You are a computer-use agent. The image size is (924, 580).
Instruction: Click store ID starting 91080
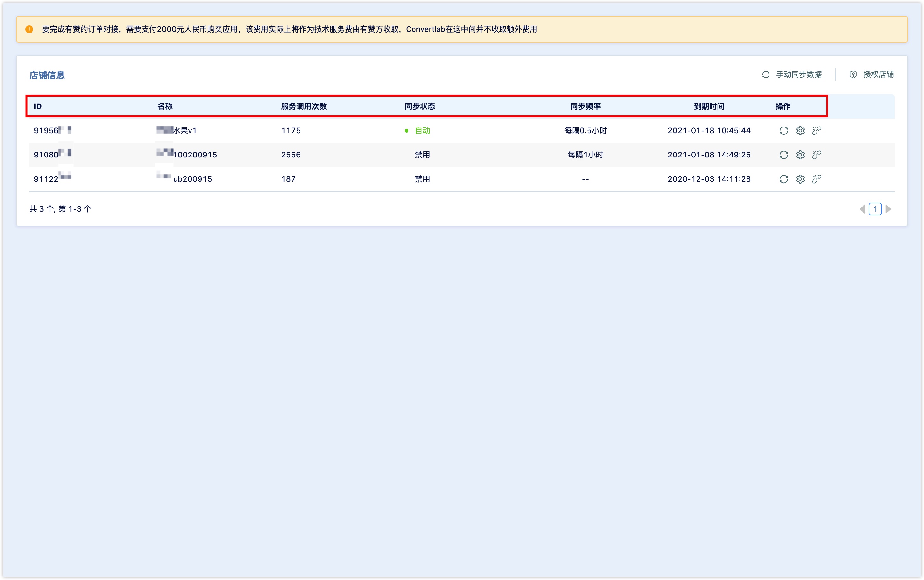(53, 155)
